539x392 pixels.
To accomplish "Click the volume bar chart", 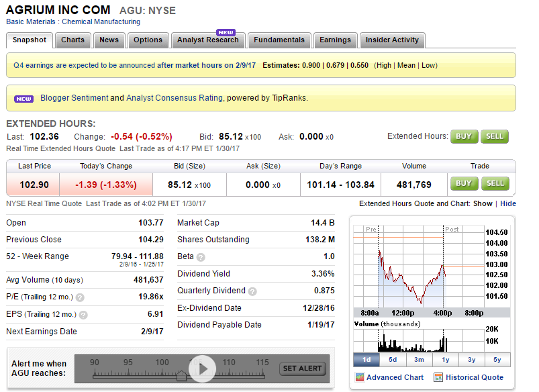I will click(x=419, y=340).
